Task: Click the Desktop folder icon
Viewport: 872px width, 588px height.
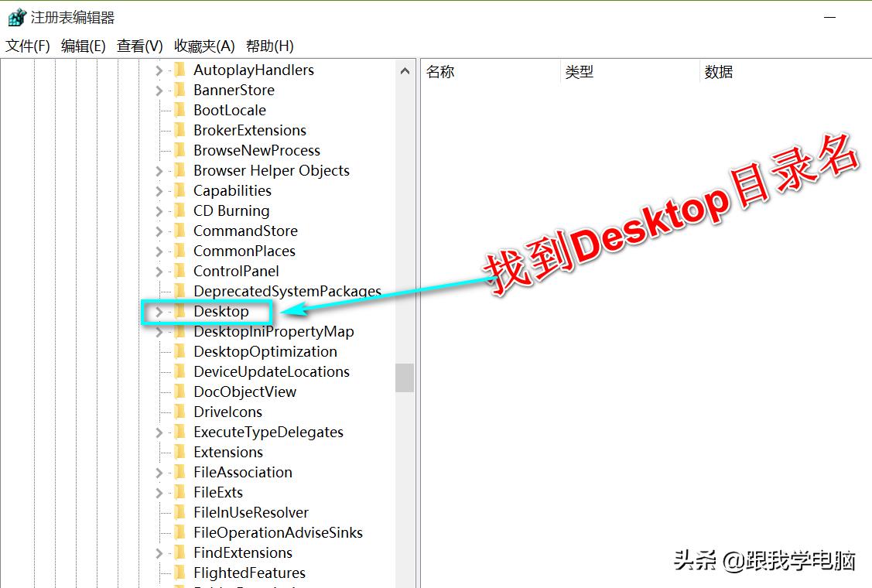Action: [x=180, y=312]
